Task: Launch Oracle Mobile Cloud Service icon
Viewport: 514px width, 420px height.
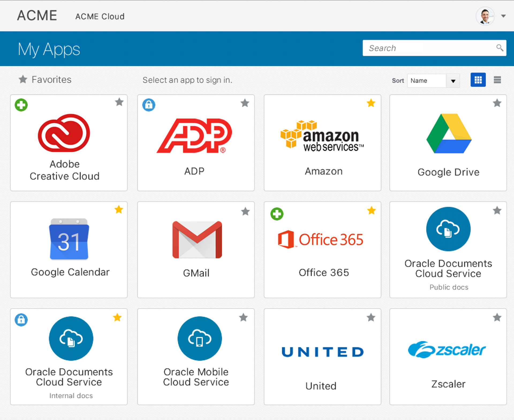Action: click(200, 338)
